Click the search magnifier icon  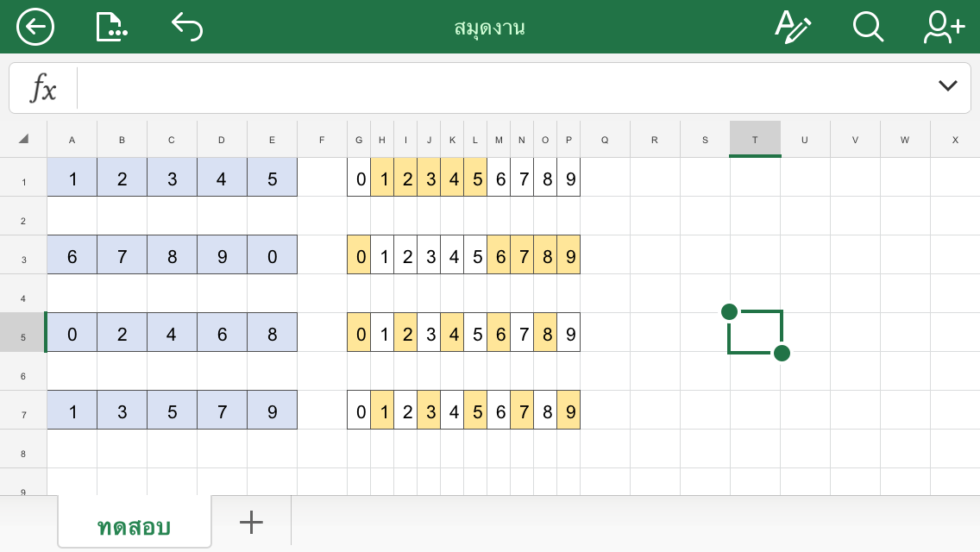868,27
